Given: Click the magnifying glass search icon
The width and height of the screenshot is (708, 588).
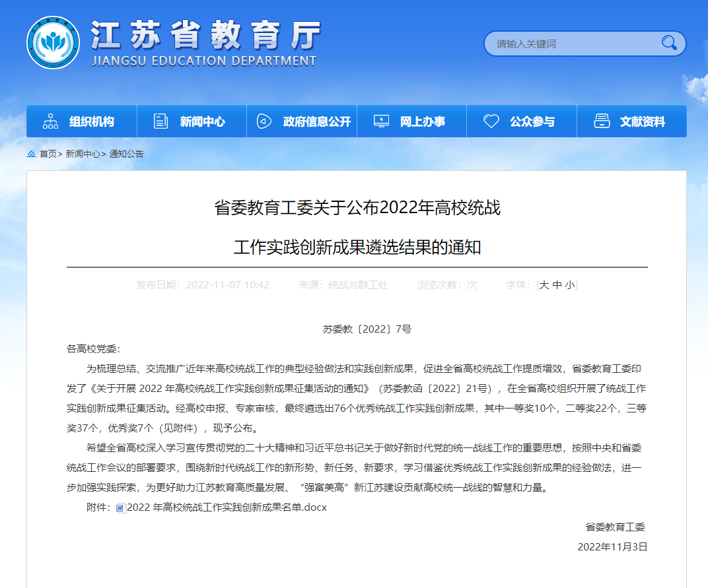Looking at the screenshot, I should [x=669, y=44].
